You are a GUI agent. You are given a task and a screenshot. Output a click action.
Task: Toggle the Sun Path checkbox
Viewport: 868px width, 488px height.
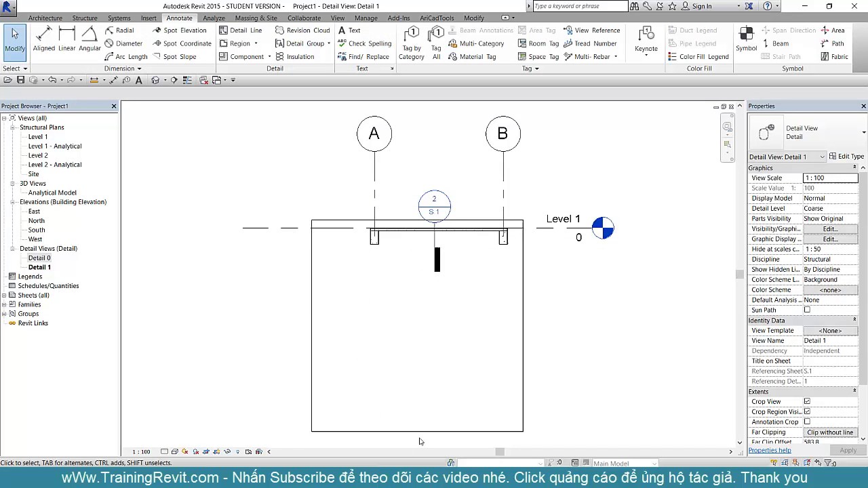point(807,310)
